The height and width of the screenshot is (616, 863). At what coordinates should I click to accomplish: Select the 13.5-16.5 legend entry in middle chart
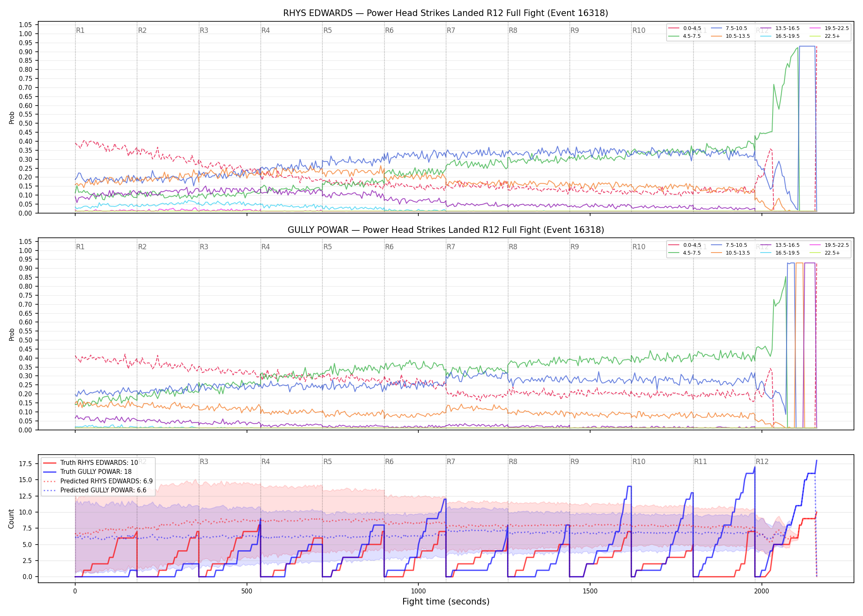(780, 245)
